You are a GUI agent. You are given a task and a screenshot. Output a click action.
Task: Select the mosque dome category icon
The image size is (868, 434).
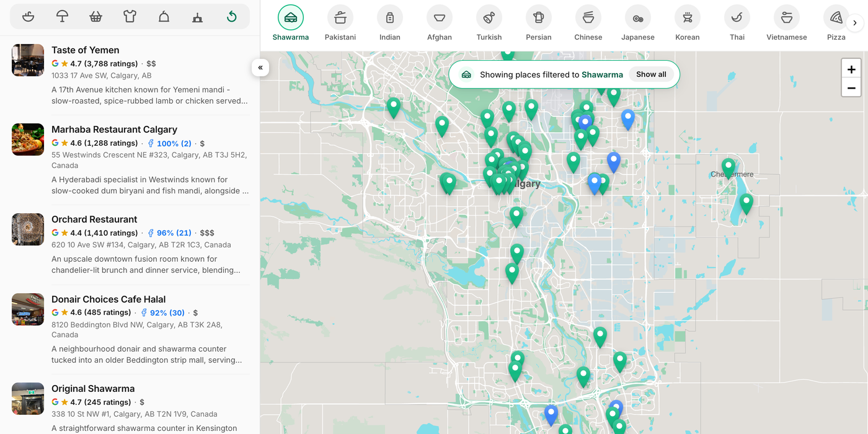point(164,17)
